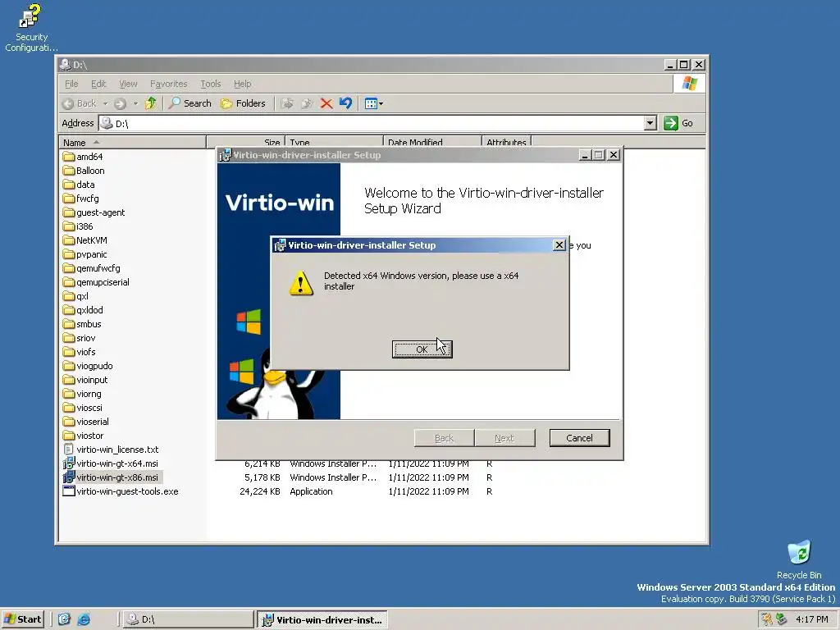Open the View menu in Explorer

point(128,84)
